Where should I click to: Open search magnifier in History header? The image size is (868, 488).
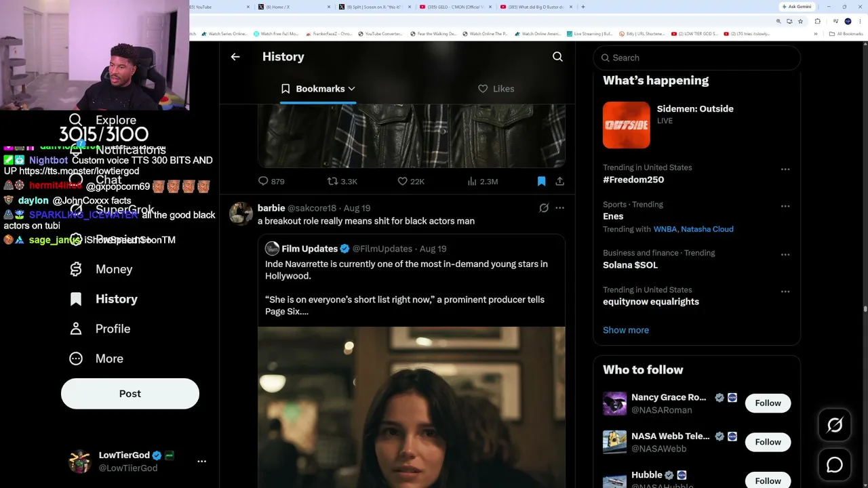click(557, 57)
